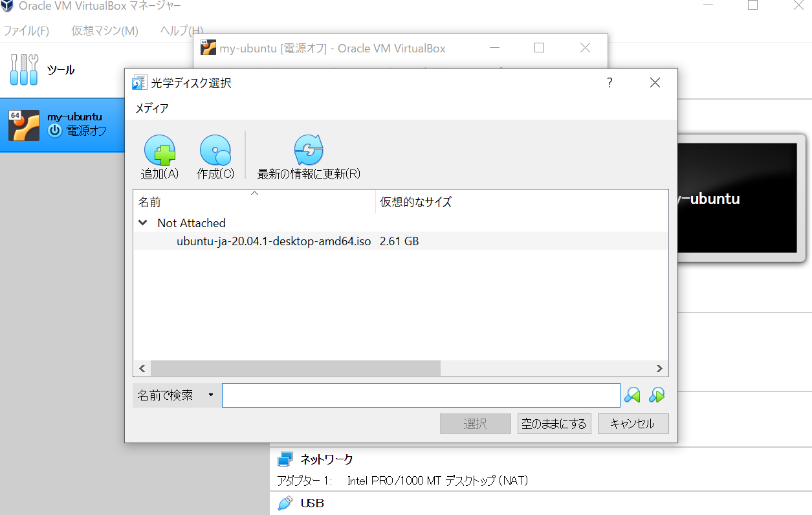Screen dimensions: 812x515
Task: Click the 空のままにする button
Action: (554, 424)
